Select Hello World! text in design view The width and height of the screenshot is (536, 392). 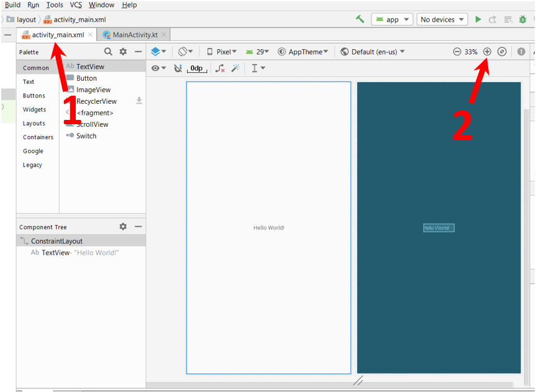(x=269, y=228)
